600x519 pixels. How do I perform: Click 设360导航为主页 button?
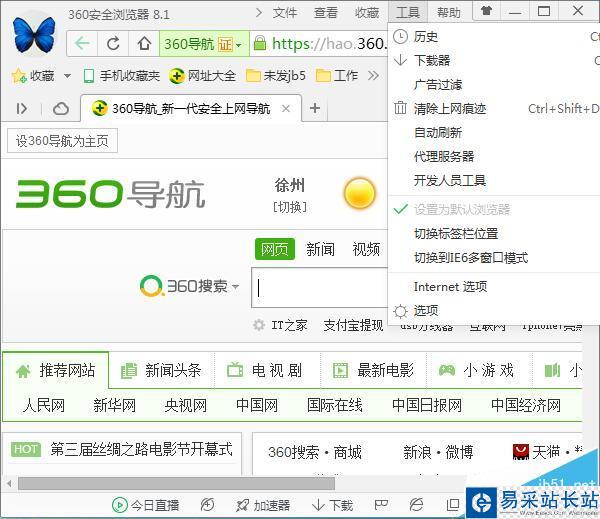pyautogui.click(x=62, y=141)
